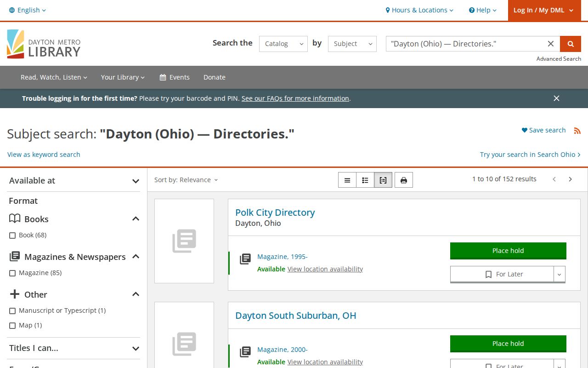Image resolution: width=588 pixels, height=368 pixels.
Task: Dismiss the login trouble banner
Action: click(x=556, y=98)
